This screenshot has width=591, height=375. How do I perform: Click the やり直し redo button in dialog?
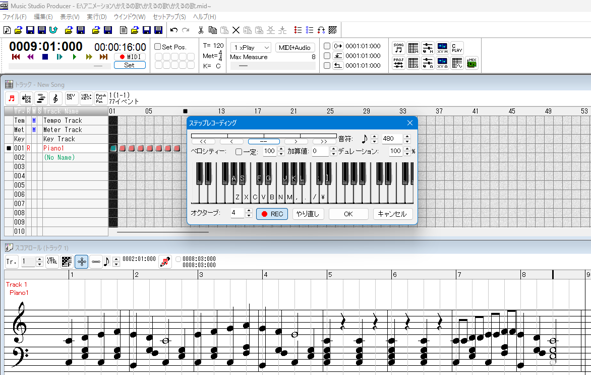(x=308, y=214)
